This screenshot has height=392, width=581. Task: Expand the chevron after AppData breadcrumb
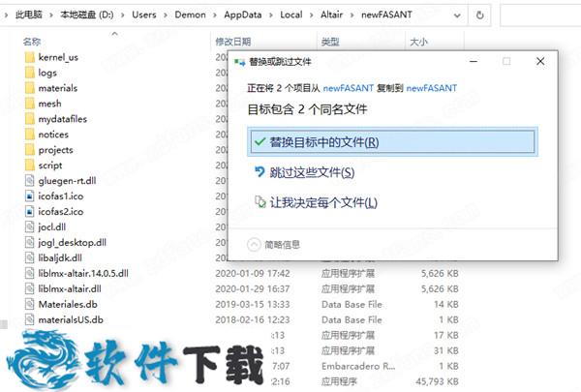[x=271, y=15]
